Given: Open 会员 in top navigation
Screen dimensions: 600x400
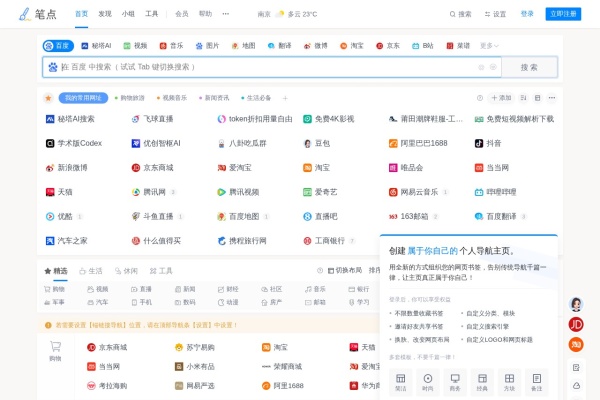Looking at the screenshot, I should 182,14.
